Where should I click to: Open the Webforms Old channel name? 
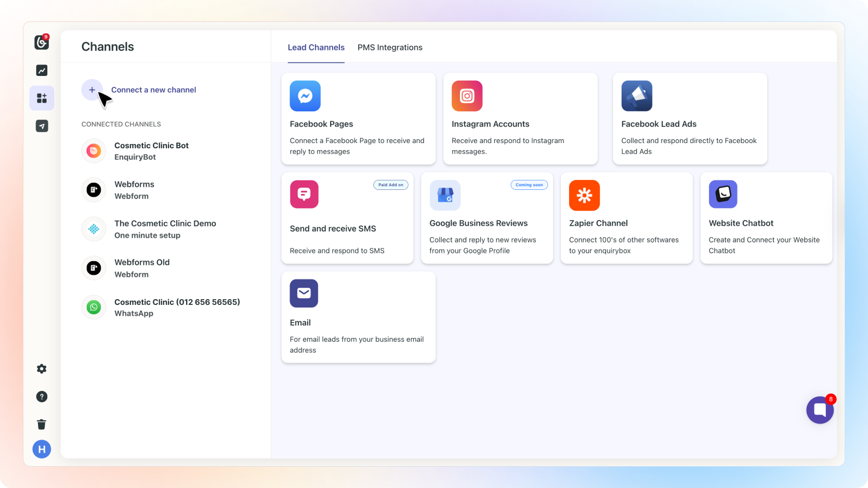click(142, 263)
